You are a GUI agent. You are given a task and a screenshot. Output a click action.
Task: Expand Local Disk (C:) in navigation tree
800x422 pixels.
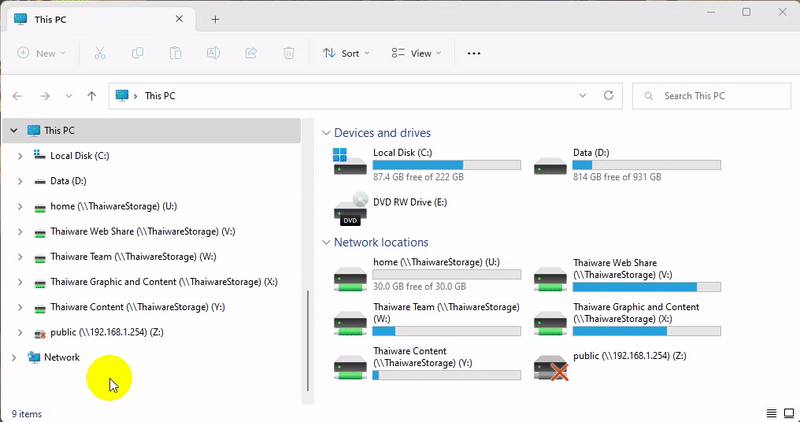tap(20, 155)
